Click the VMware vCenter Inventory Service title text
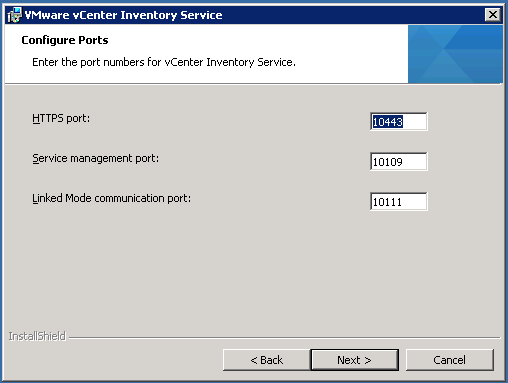 tap(123, 15)
